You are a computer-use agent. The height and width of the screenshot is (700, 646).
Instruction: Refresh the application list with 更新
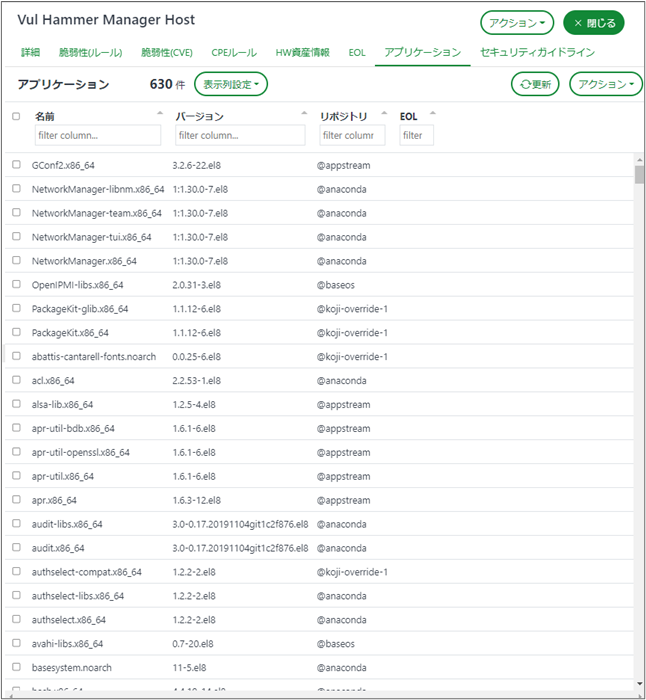point(535,85)
